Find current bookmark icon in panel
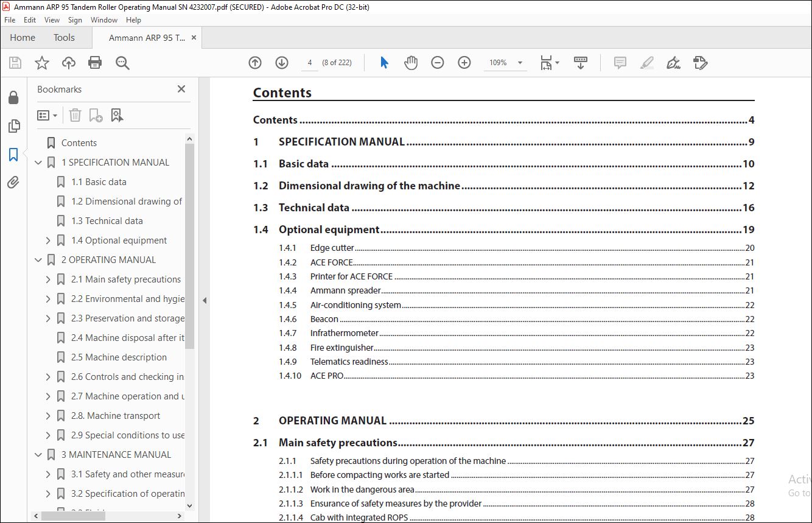 [117, 115]
